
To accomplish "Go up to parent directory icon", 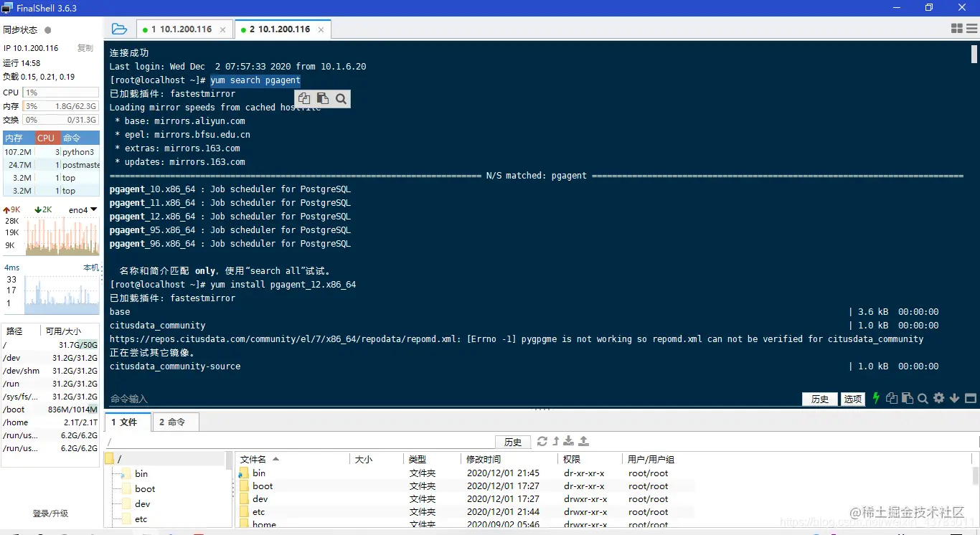I will click(x=556, y=441).
